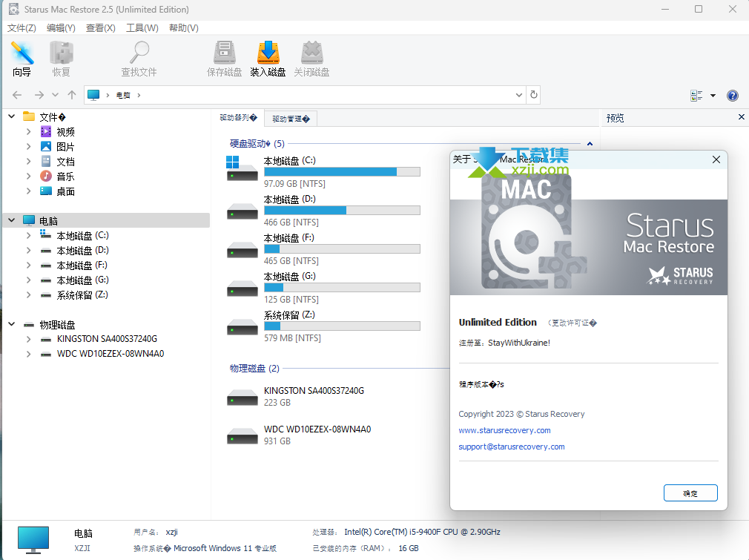749x560 pixels.
Task: Click the local disk (D:) usage bar
Action: [x=342, y=211]
